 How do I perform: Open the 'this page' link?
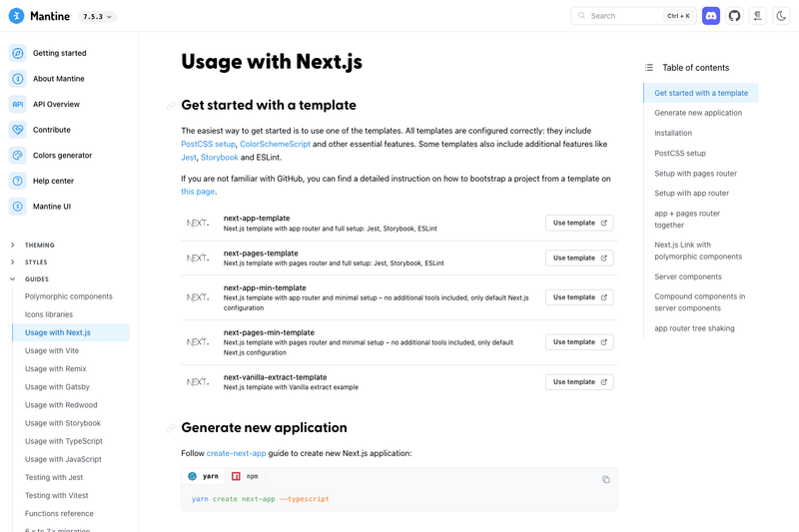[198, 192]
